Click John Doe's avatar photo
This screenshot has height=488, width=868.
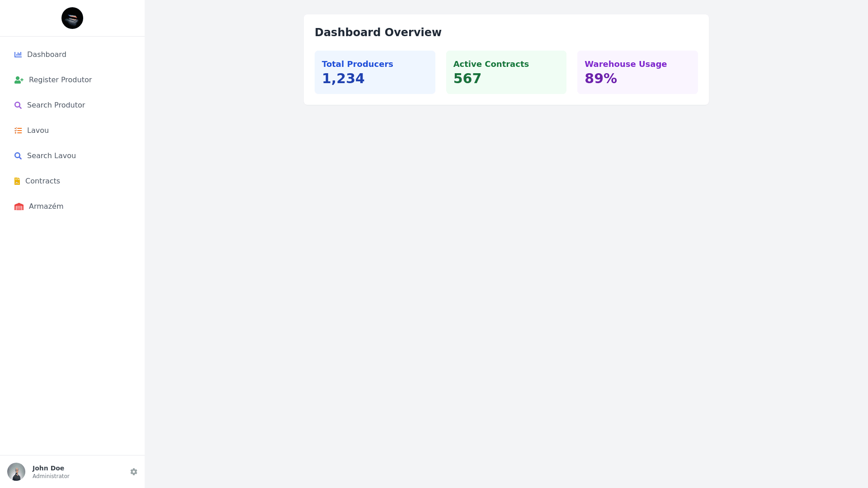[16, 472]
